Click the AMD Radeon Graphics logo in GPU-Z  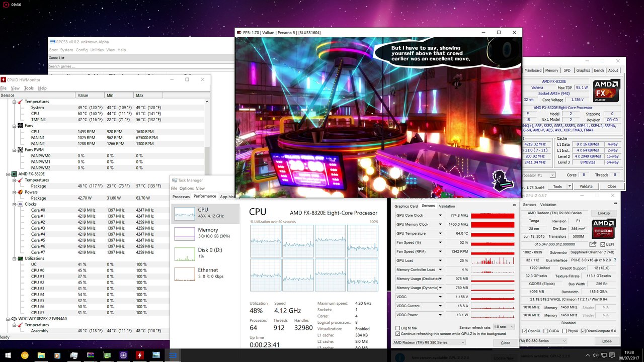click(603, 230)
